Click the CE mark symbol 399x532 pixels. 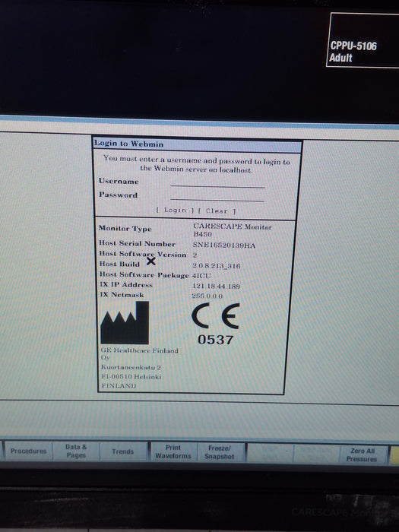[x=216, y=316]
